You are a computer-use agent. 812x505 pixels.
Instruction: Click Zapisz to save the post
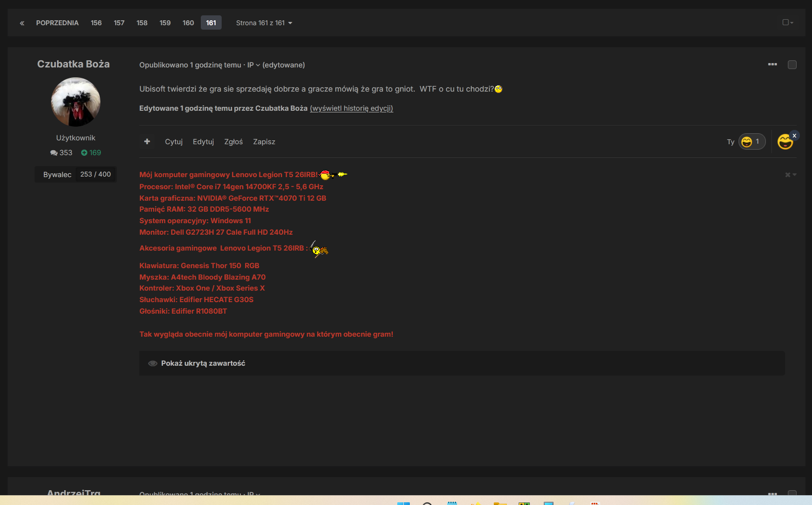264,141
